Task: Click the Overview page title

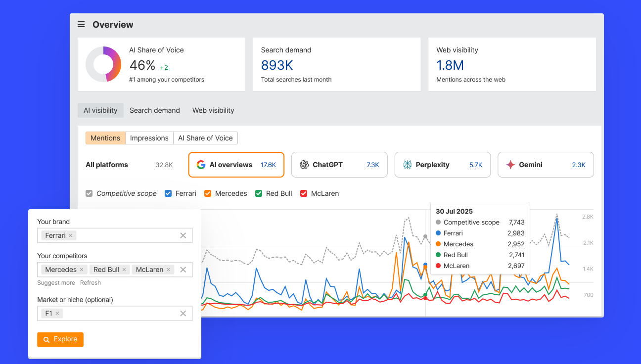Action: [x=113, y=24]
